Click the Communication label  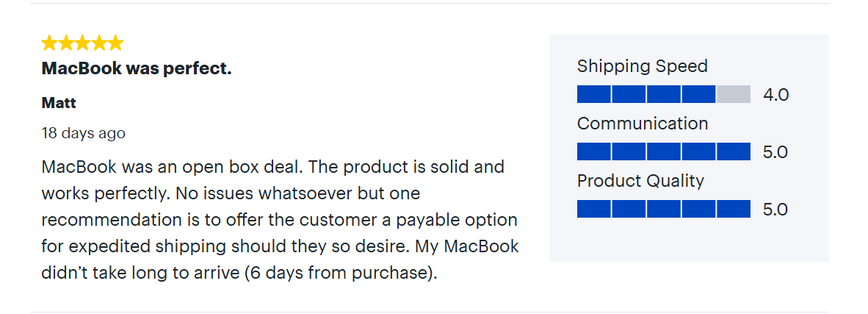(x=642, y=124)
